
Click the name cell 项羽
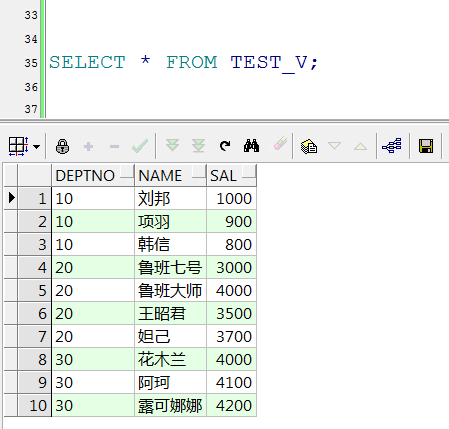[x=170, y=221]
